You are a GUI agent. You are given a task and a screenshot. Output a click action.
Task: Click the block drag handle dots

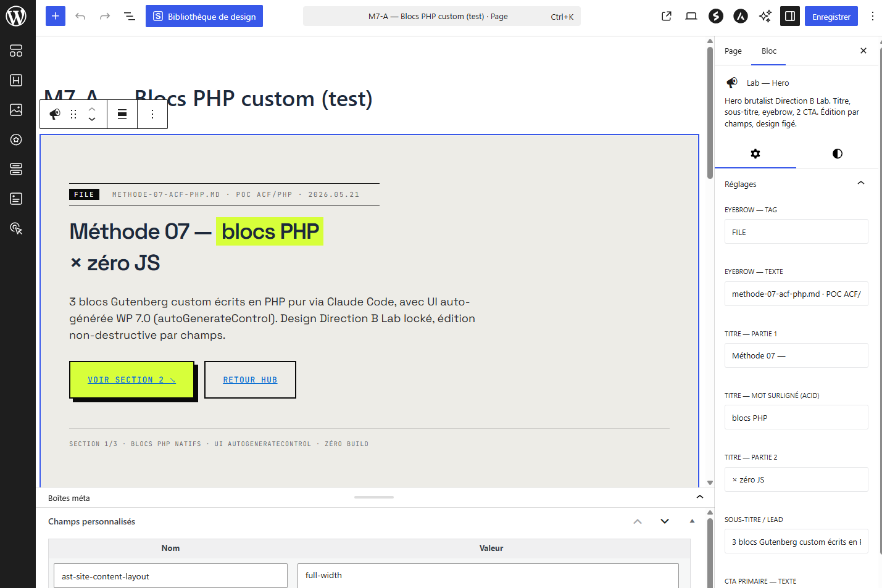(x=73, y=114)
